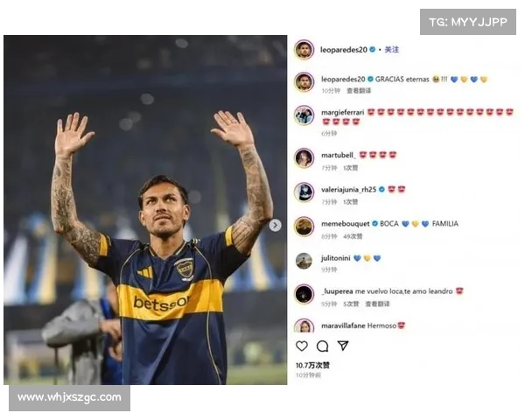Open maravillafane username link

[x=343, y=325]
